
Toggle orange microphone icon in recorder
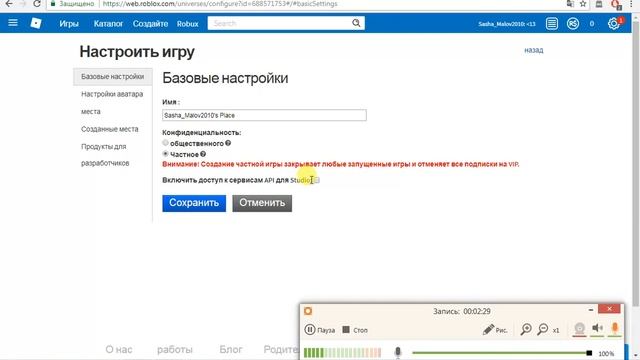[x=615, y=328]
